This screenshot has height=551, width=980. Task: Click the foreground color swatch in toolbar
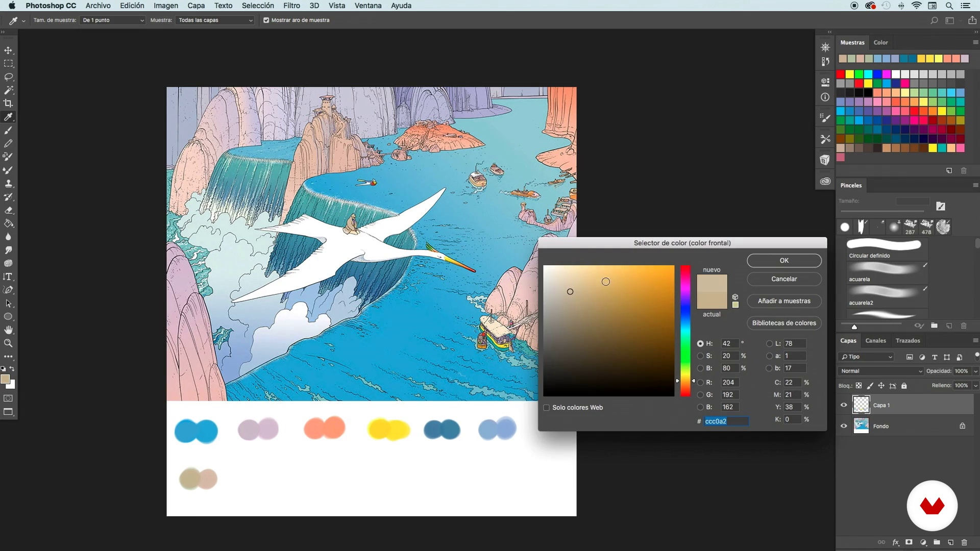click(5, 379)
